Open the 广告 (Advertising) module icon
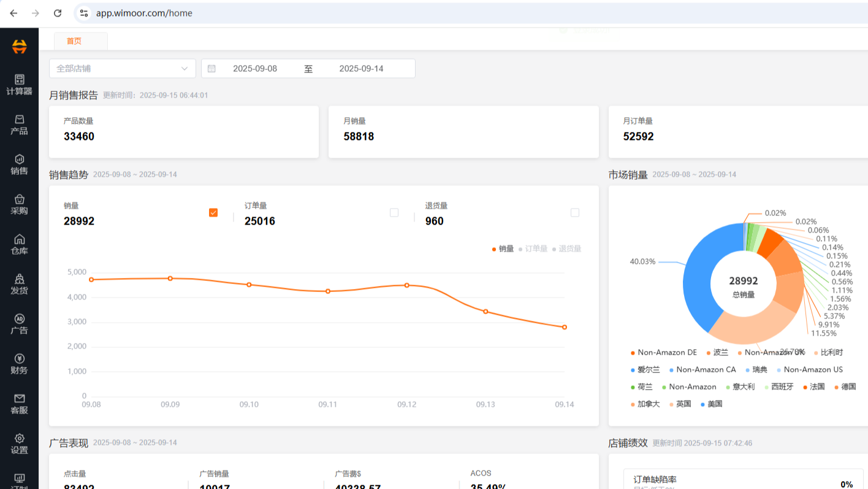868x489 pixels. click(x=19, y=323)
